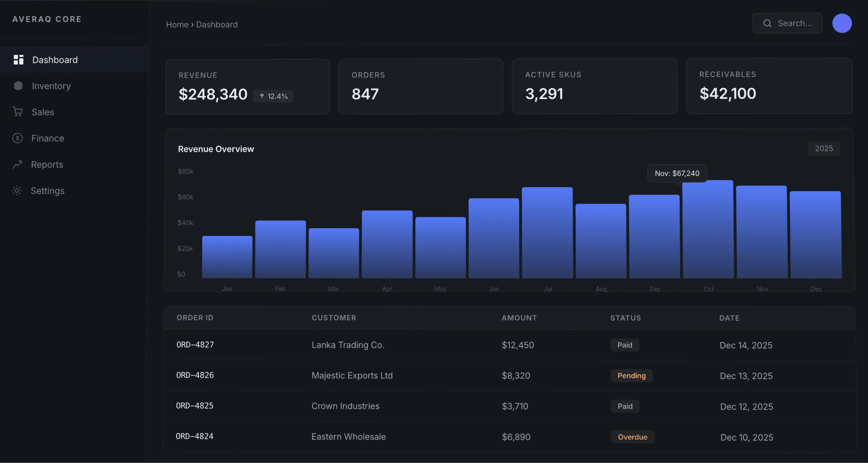Sort by DATE column header
This screenshot has width=868, height=463.
(x=729, y=318)
